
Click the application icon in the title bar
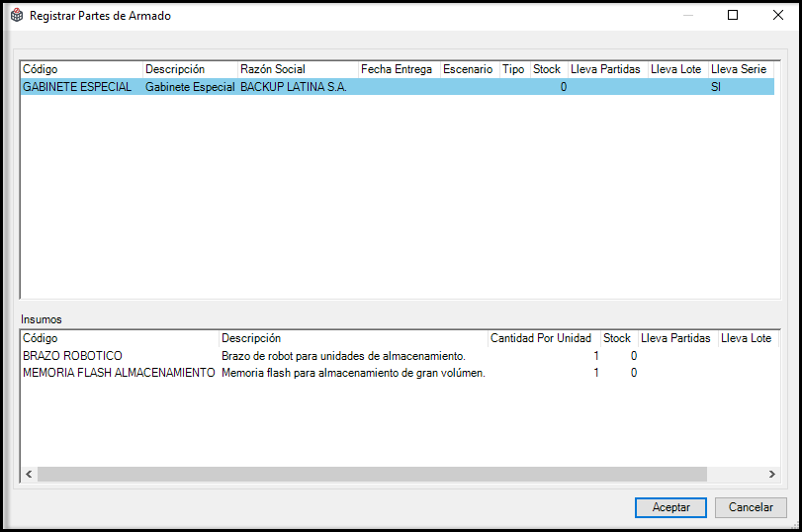tap(17, 16)
